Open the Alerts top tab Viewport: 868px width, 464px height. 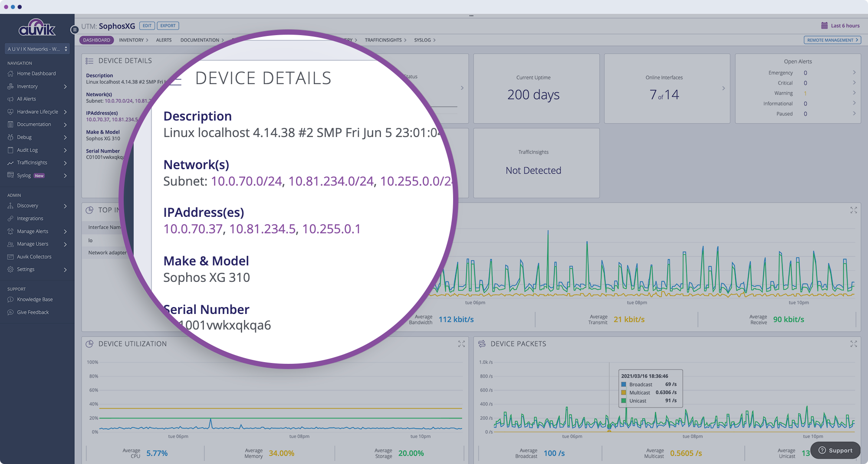164,40
